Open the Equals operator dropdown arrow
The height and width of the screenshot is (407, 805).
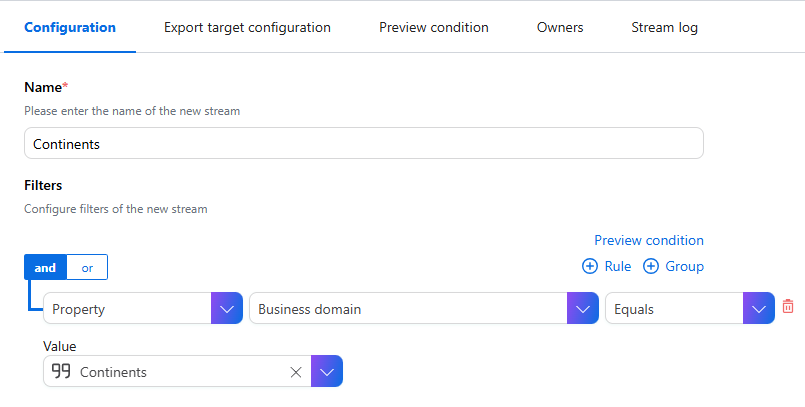(x=759, y=308)
